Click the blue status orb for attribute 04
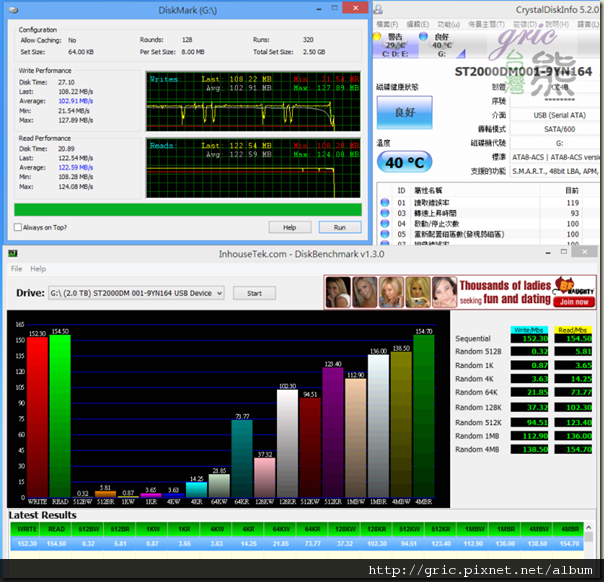Screen dimensions: 604x582 pyautogui.click(x=386, y=224)
